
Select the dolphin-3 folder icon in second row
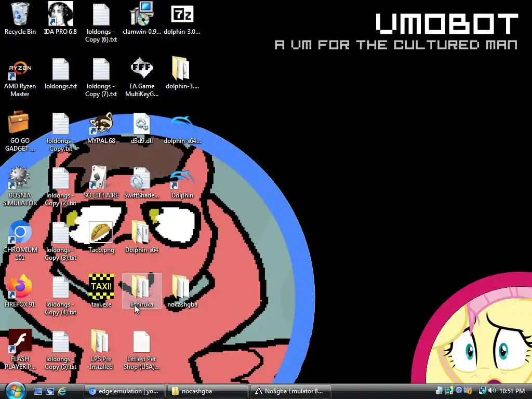tap(182, 74)
